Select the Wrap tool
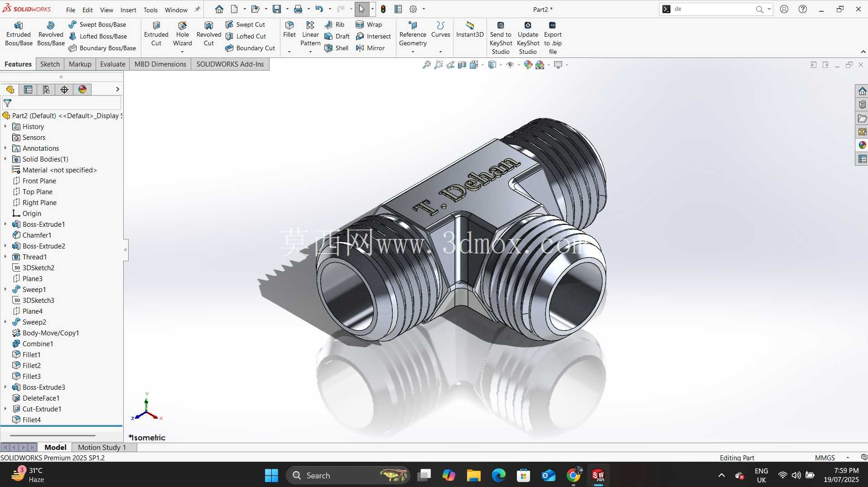This screenshot has width=868, height=487. [x=369, y=24]
